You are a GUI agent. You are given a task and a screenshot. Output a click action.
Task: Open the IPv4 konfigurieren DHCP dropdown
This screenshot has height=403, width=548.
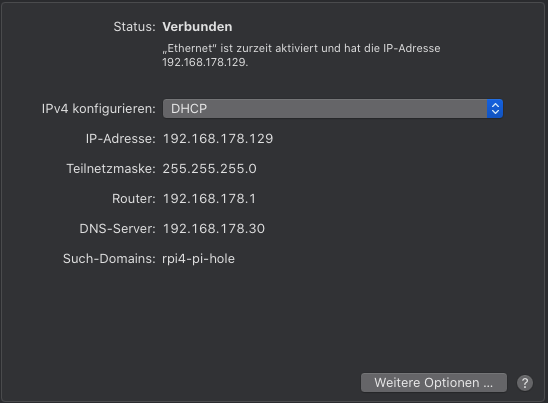(333, 108)
